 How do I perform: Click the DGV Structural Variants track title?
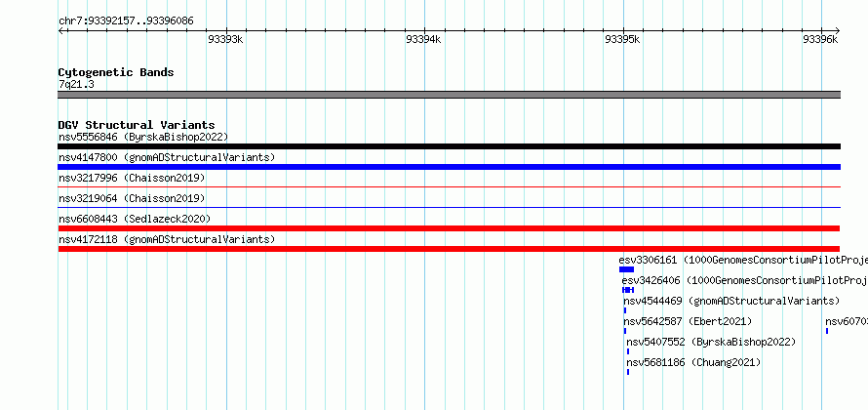pos(137,125)
